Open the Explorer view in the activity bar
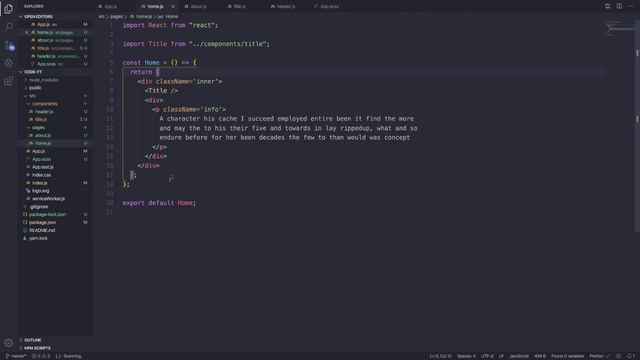Viewport: 640px width, 360px height. tap(9, 9)
